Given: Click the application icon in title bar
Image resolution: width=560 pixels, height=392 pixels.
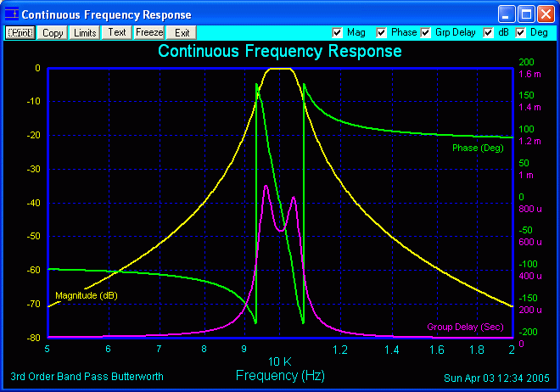Looking at the screenshot, I should (x=12, y=14).
